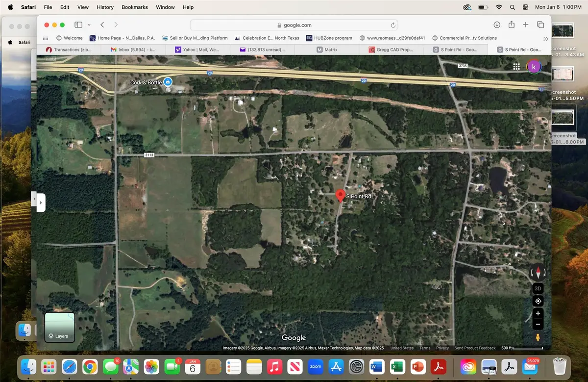
Task: Open Safari Downloads icon in the toolbar
Action: pyautogui.click(x=496, y=24)
